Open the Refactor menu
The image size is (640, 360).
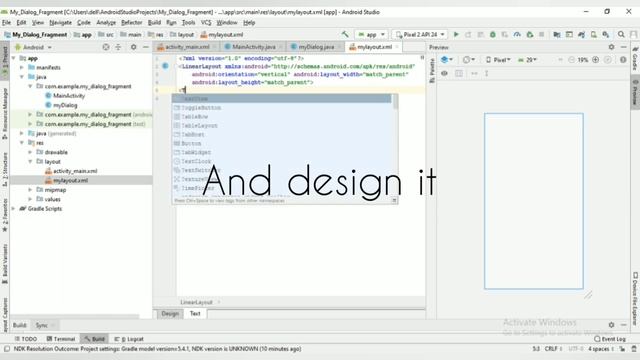pyautogui.click(x=132, y=22)
